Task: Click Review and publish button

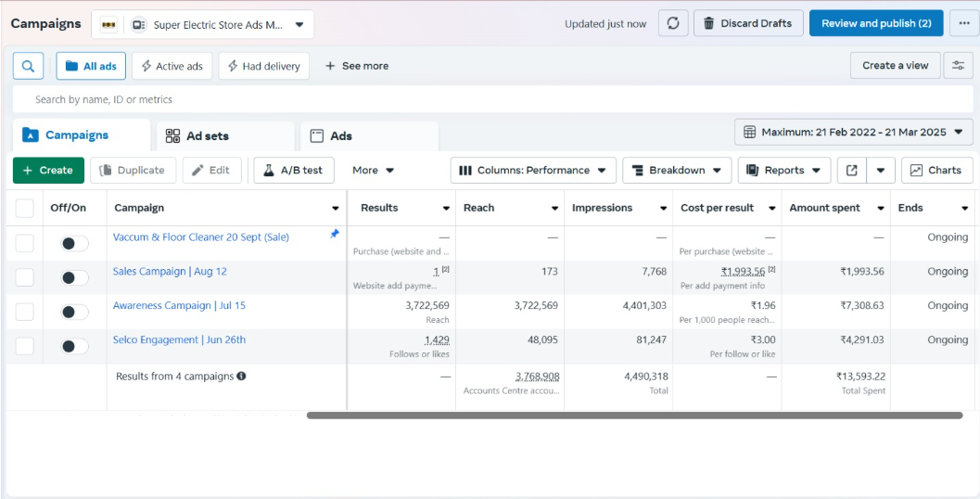Action: (x=875, y=23)
